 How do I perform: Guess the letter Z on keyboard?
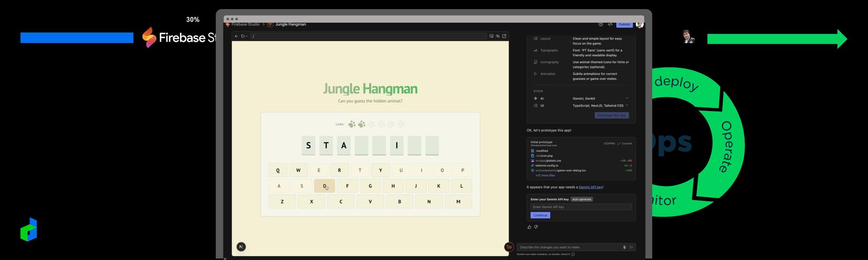(x=282, y=201)
